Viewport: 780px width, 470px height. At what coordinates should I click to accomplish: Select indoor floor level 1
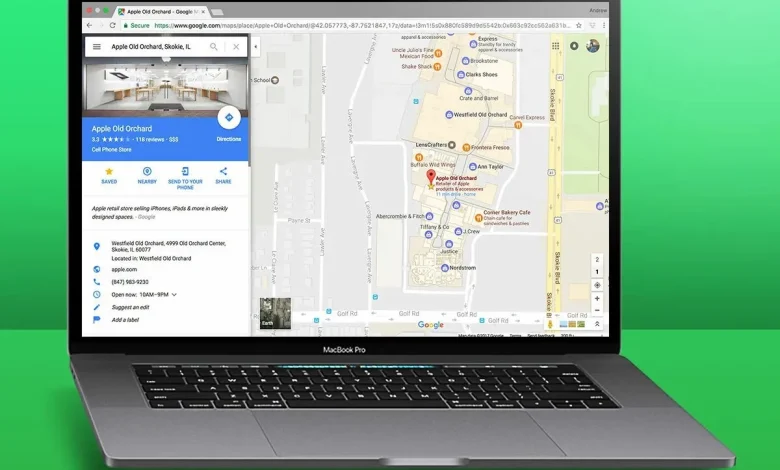point(597,272)
